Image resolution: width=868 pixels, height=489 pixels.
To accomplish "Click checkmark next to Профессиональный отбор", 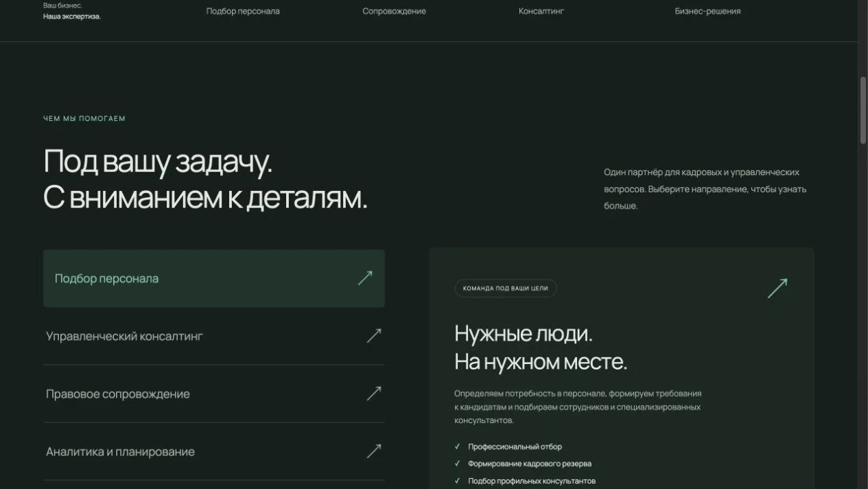I will click(x=458, y=446).
